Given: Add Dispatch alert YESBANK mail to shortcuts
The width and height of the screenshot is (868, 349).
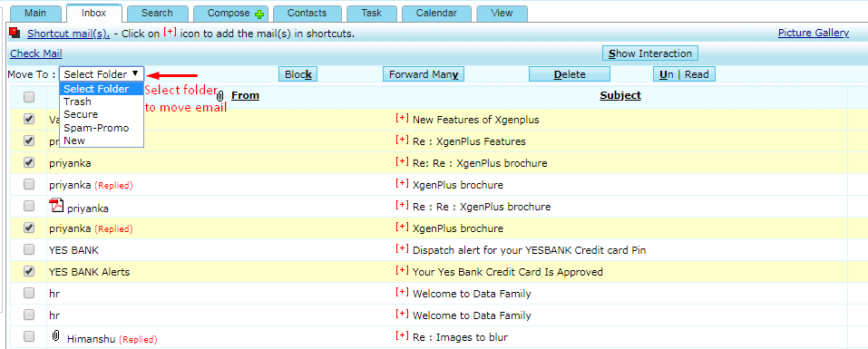Looking at the screenshot, I should (x=402, y=249).
